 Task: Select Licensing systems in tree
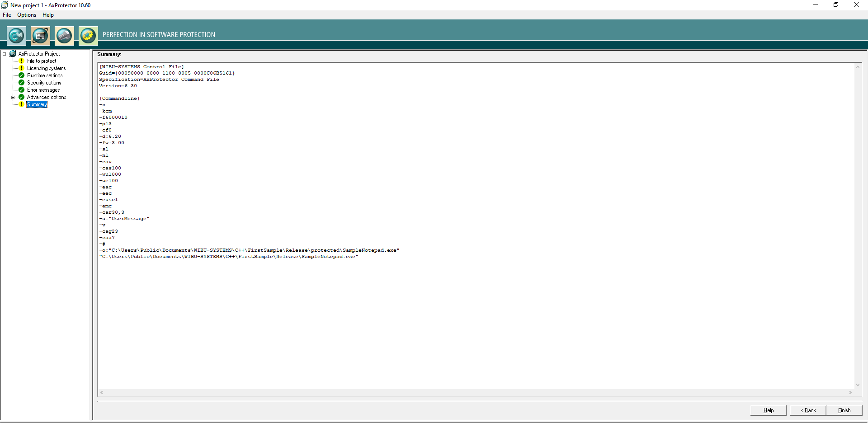click(46, 68)
